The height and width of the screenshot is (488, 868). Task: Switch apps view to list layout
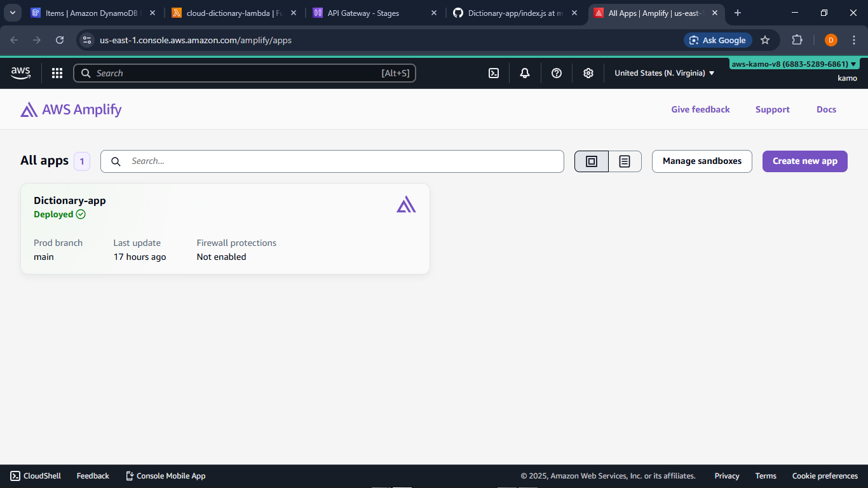(x=624, y=161)
